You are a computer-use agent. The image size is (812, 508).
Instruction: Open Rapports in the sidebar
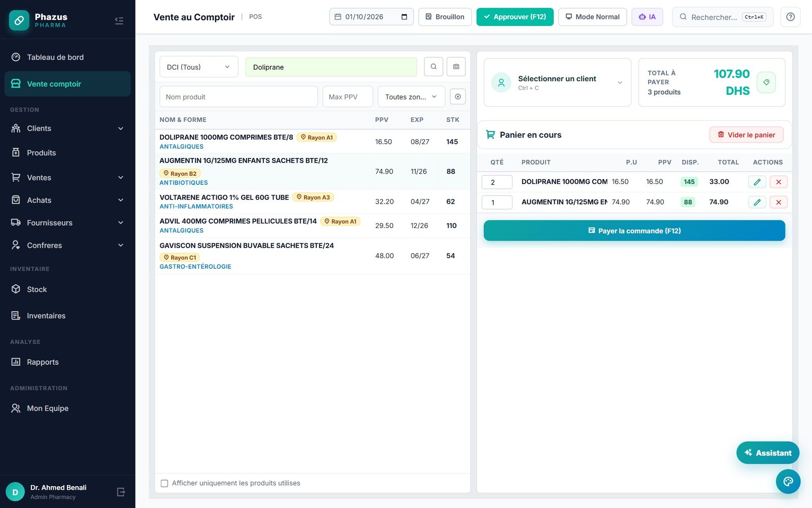click(67, 362)
